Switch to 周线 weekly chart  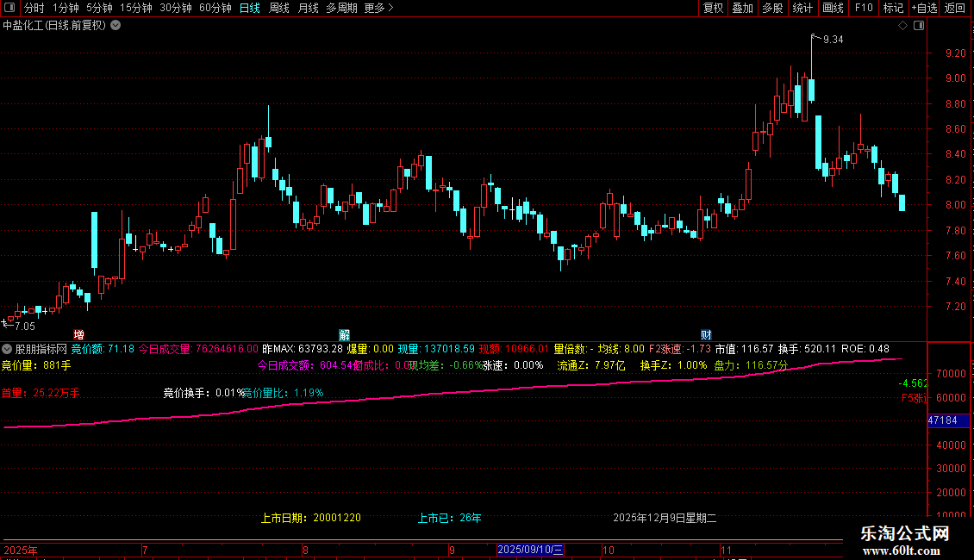[x=279, y=8]
